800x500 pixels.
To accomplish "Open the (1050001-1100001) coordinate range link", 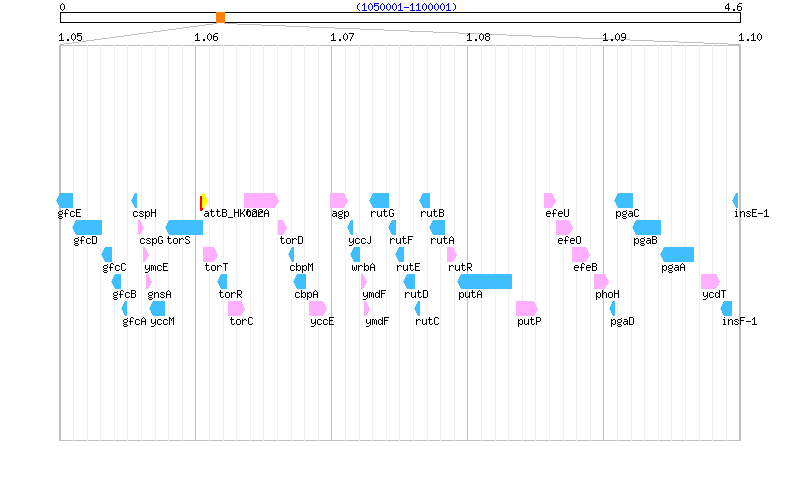I will point(406,7).
